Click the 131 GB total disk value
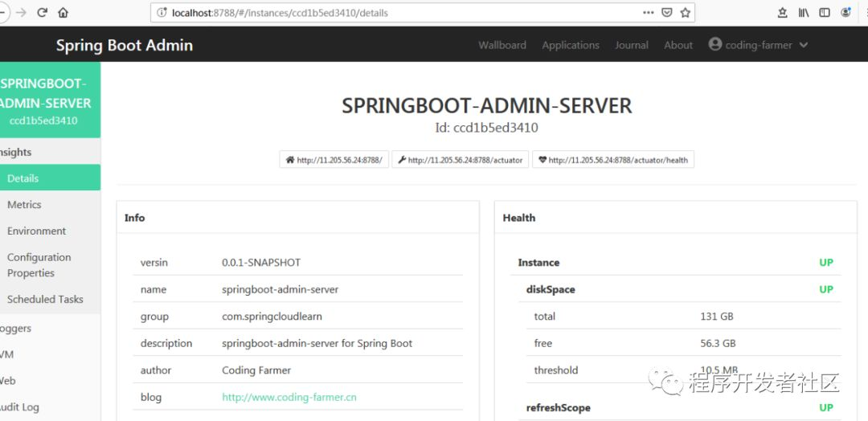 (x=717, y=317)
